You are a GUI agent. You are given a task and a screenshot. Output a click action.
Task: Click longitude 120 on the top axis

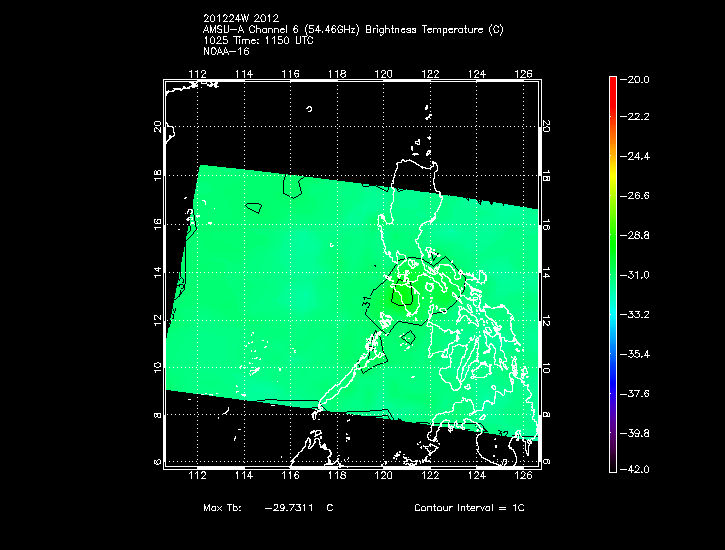pos(384,74)
